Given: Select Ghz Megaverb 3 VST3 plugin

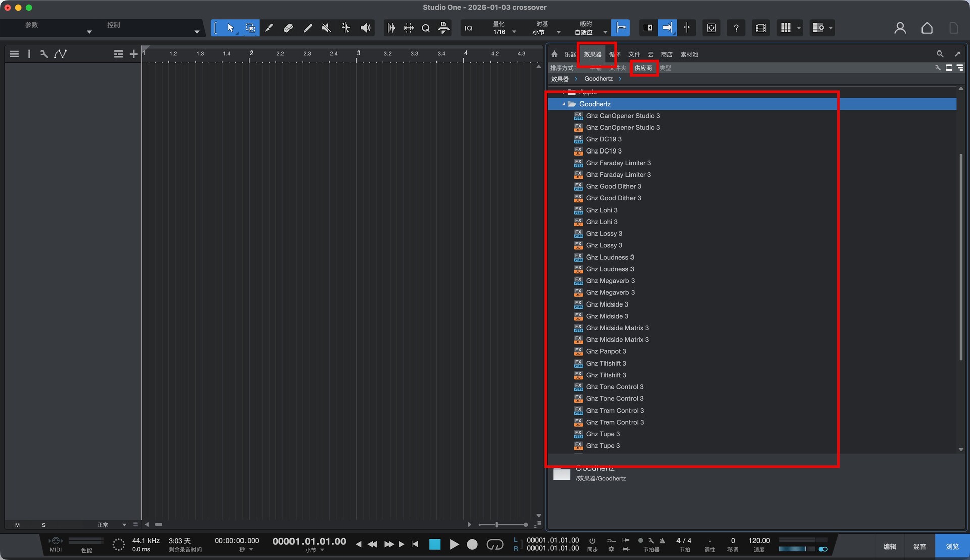Looking at the screenshot, I should coord(610,281).
